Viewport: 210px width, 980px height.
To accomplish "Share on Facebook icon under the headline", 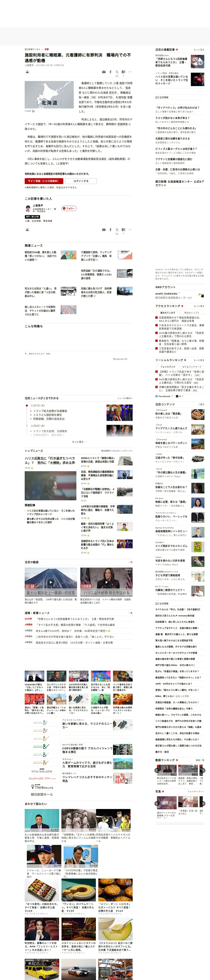I will point(111,72).
